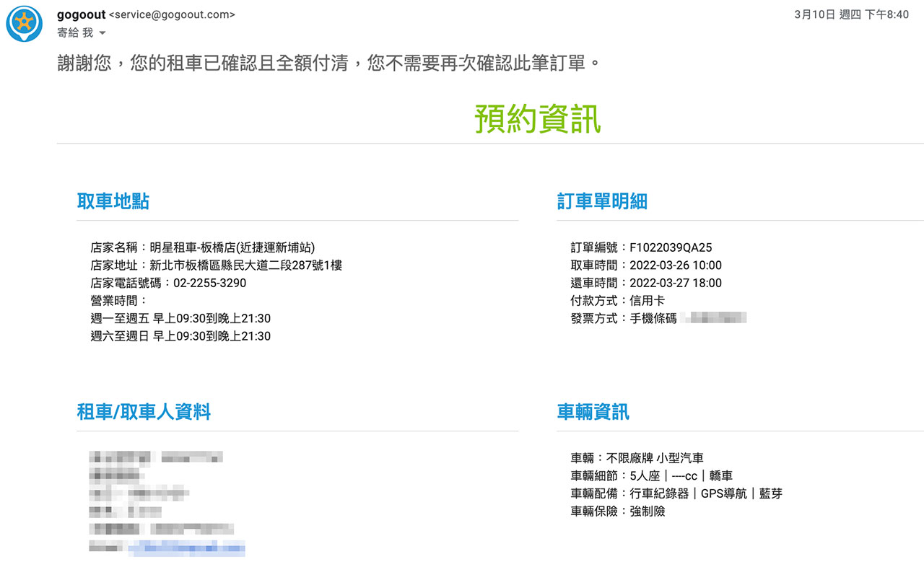Viewport: 924px width, 567px height.
Task: Click the 租車/取車人資料 section heading
Action: (x=144, y=412)
